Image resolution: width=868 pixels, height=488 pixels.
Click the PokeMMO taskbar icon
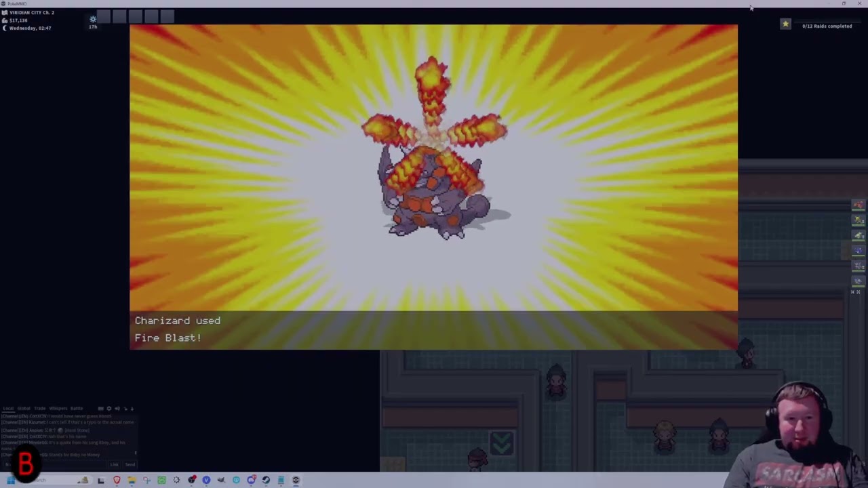(296, 480)
